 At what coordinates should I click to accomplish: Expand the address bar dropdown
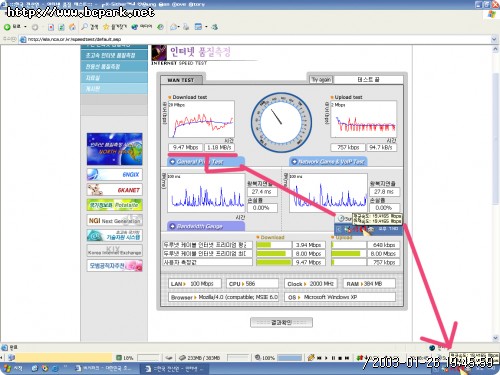point(494,39)
